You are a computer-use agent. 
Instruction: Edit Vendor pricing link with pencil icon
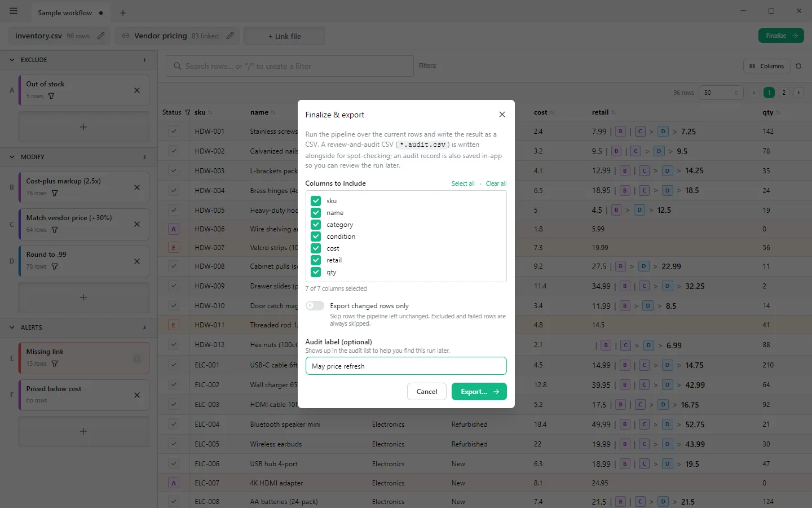point(230,36)
